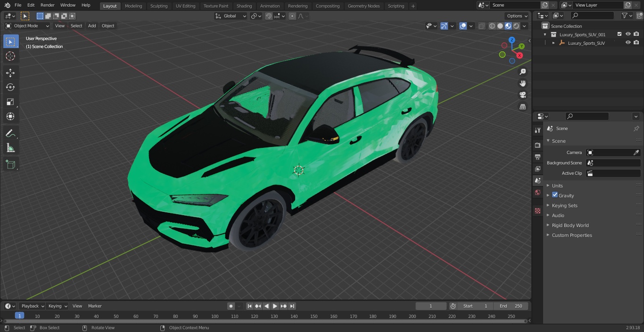Disable Luxury_Sports_SUV_001 in renders
The width and height of the screenshot is (644, 332).
coord(636,34)
